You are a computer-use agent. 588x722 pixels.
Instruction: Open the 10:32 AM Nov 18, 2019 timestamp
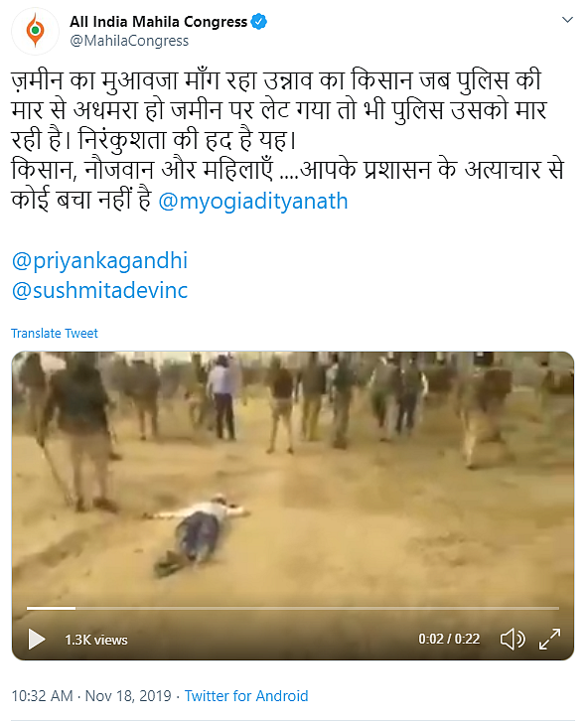91,695
